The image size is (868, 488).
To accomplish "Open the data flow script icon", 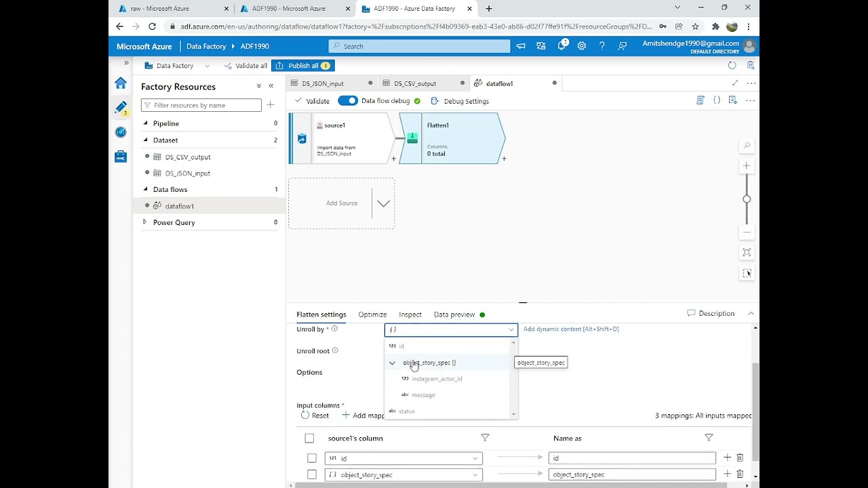I will 701,100.
